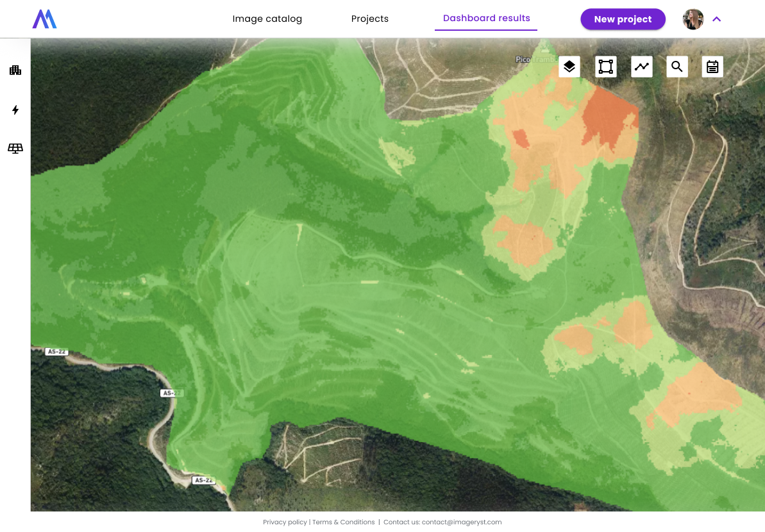Go to the Image catalog tab

[x=267, y=19]
